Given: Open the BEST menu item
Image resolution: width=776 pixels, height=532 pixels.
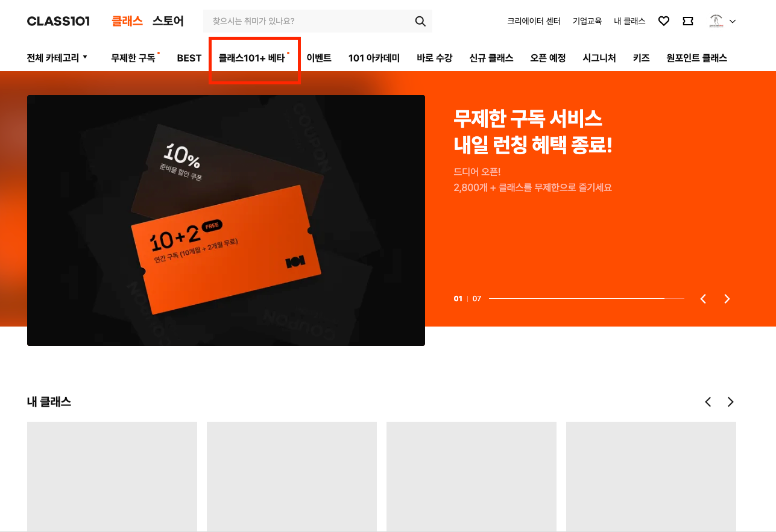Looking at the screenshot, I should click(x=189, y=58).
